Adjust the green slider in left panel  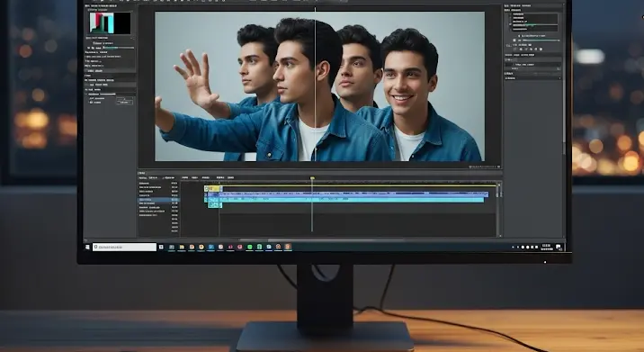pyautogui.click(x=119, y=48)
